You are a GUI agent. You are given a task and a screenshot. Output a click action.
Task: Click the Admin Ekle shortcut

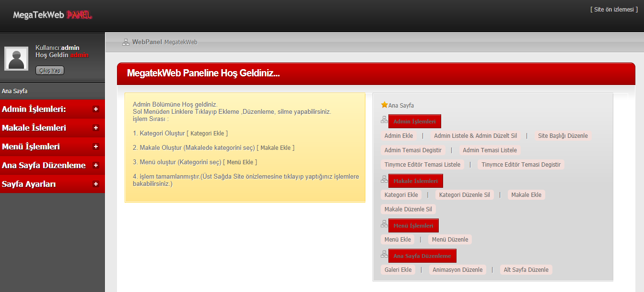(x=398, y=136)
